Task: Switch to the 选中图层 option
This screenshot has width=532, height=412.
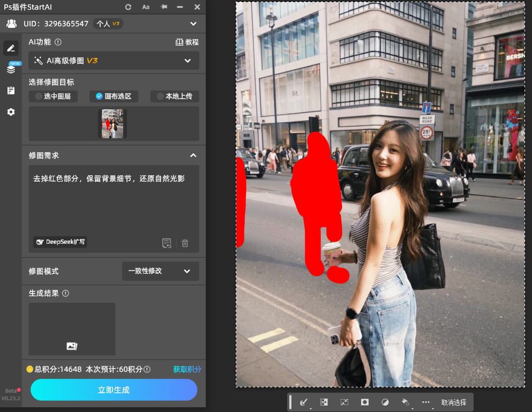Action: click(53, 96)
